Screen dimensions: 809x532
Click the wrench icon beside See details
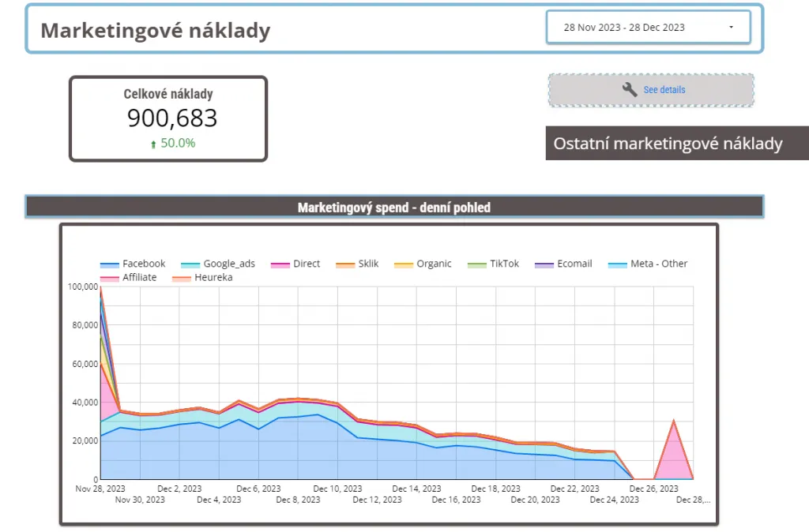(x=630, y=90)
